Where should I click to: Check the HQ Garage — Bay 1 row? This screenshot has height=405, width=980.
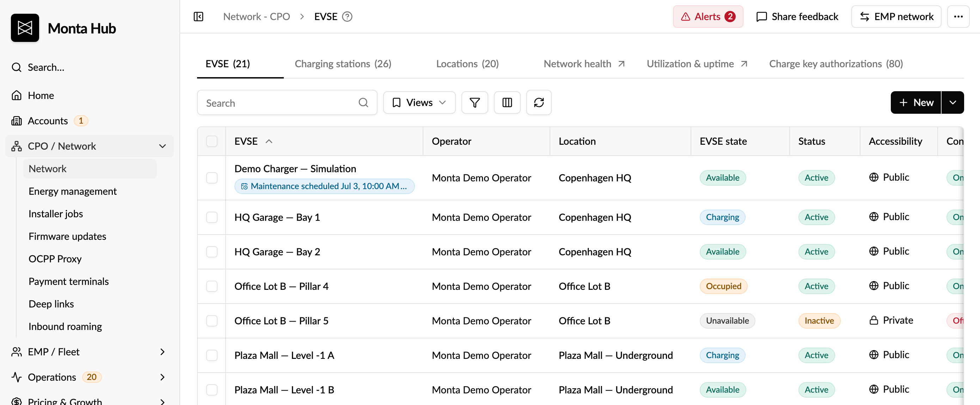click(212, 217)
